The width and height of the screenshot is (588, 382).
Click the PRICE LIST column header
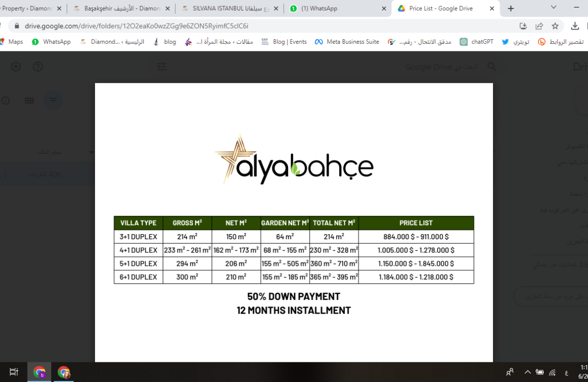click(x=416, y=223)
